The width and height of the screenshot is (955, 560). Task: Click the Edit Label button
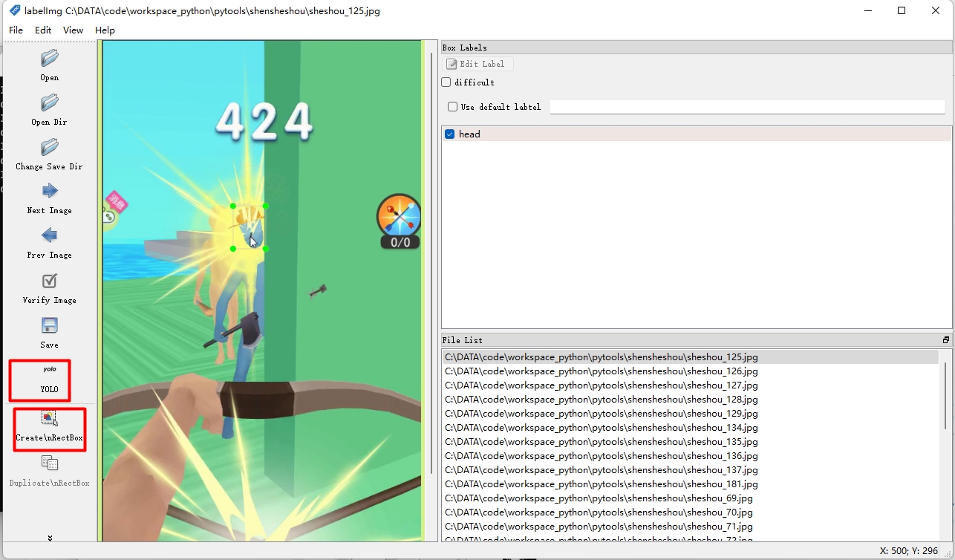tap(478, 64)
